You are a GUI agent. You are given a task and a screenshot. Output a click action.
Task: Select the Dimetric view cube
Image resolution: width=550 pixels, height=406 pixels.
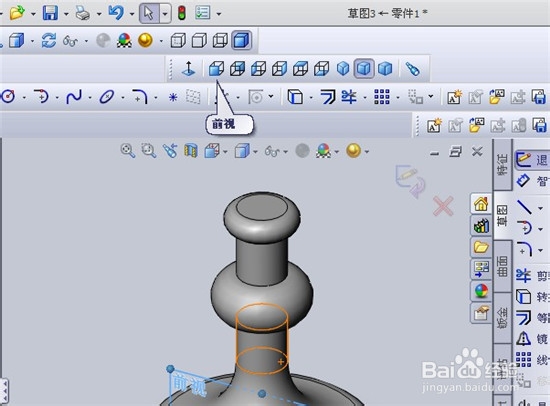coord(385,68)
